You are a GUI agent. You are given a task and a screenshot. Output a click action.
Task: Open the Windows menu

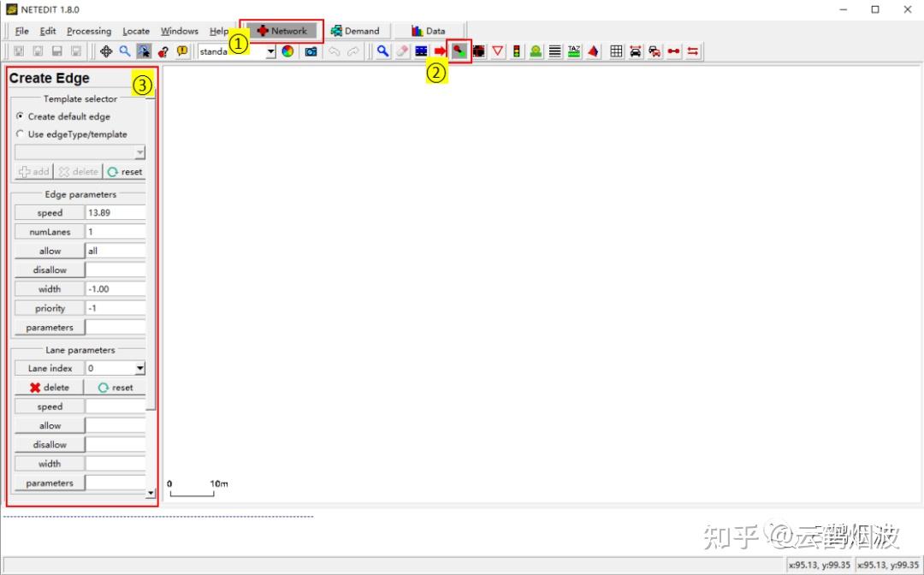click(x=179, y=30)
